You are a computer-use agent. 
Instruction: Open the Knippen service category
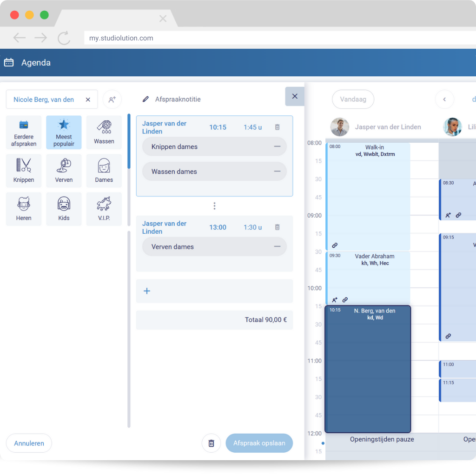tap(24, 171)
